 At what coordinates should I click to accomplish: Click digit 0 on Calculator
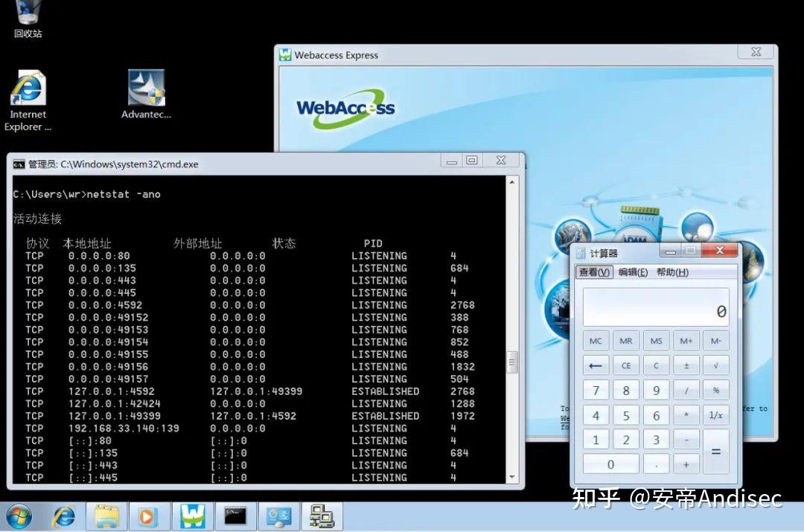click(611, 464)
